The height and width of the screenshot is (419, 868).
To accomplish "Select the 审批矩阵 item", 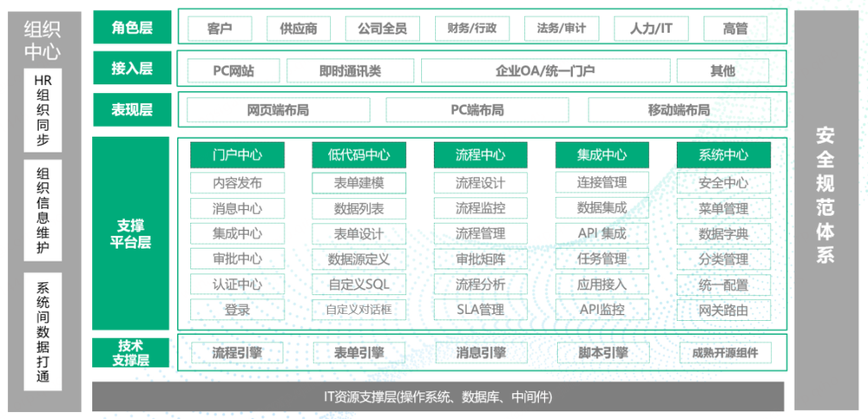I will (x=480, y=259).
